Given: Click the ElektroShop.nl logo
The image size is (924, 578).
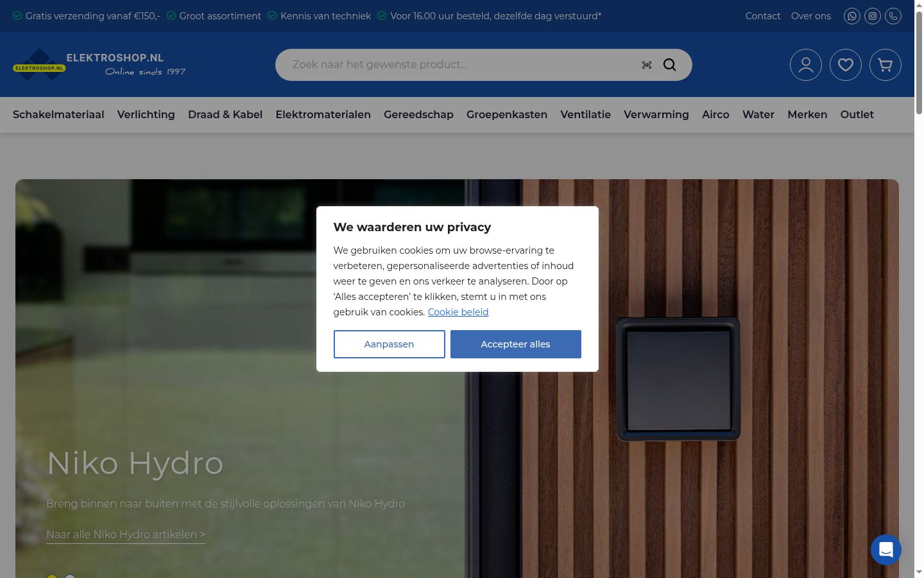Looking at the screenshot, I should coord(99,64).
